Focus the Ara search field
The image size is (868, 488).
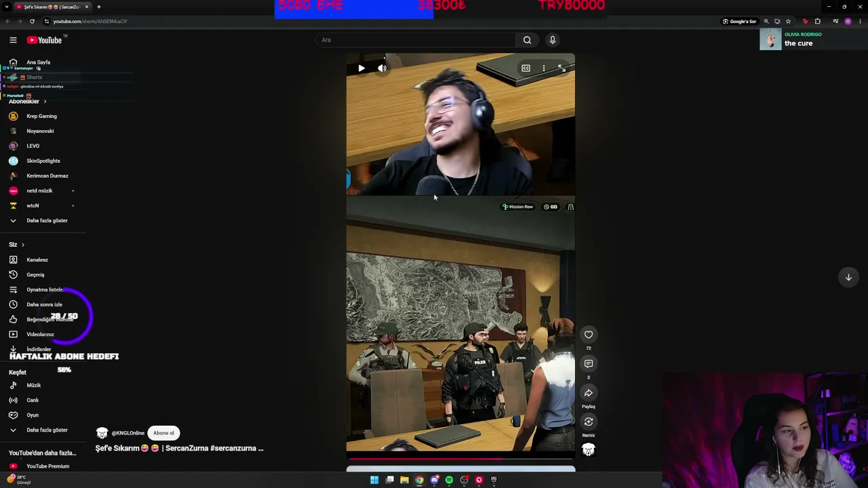click(x=416, y=40)
